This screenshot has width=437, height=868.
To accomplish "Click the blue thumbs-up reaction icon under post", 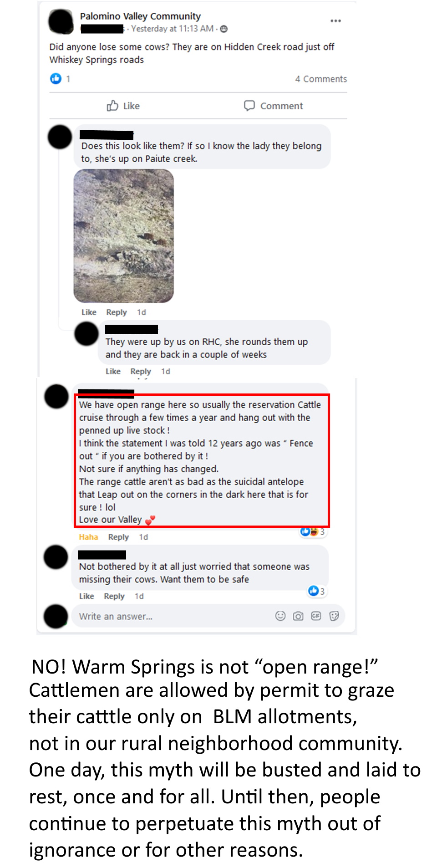I will pyautogui.click(x=56, y=79).
